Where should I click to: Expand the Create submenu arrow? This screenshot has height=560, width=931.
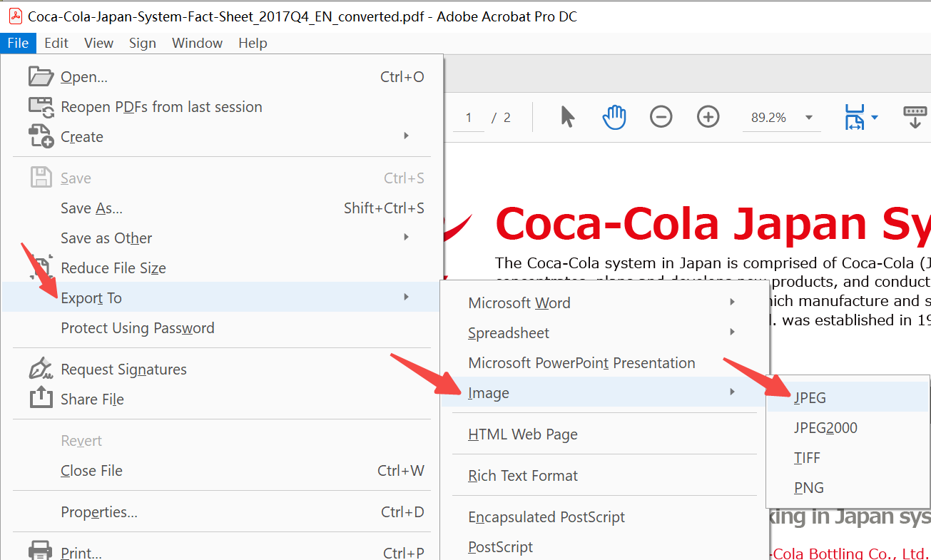point(406,136)
